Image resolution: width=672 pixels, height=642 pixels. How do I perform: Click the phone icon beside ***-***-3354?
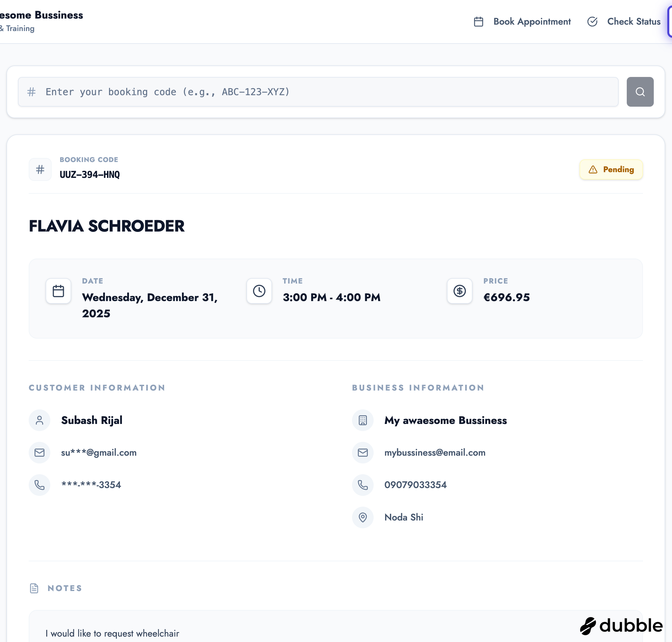point(39,485)
